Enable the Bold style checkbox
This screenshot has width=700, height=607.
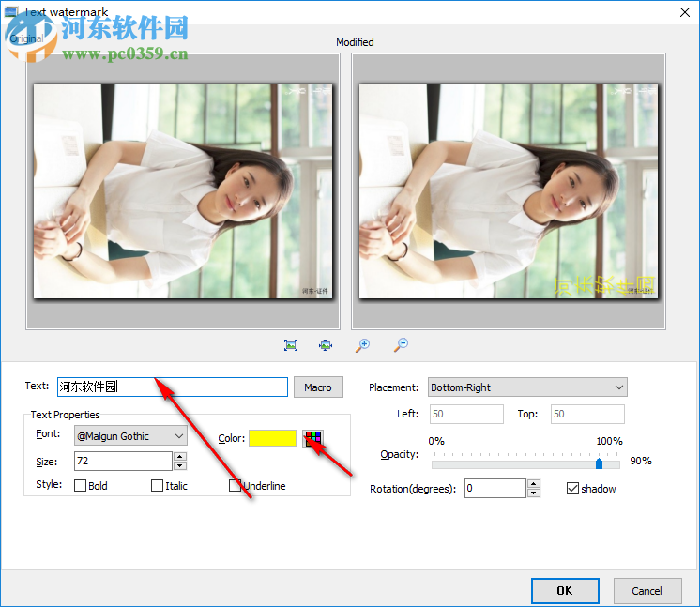tap(81, 486)
